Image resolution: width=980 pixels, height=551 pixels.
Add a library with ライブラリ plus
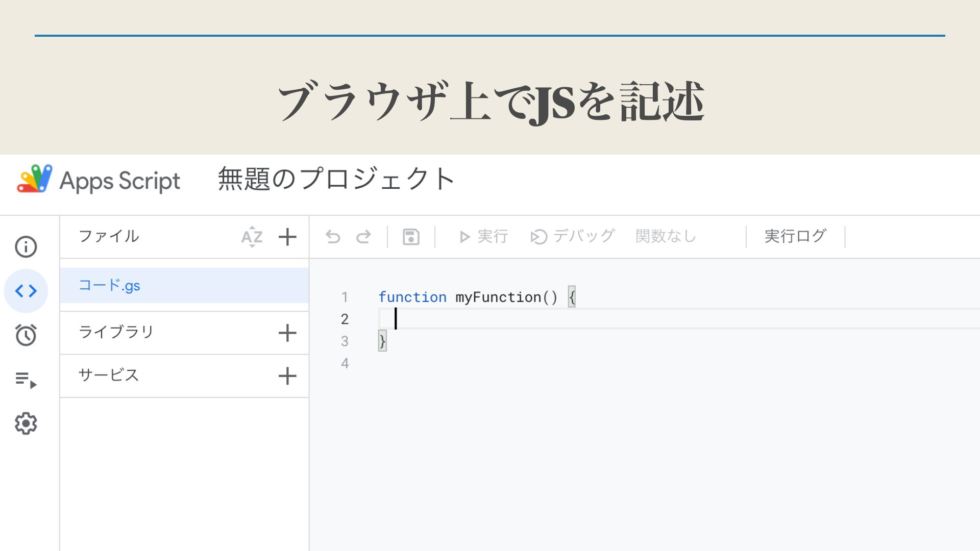tap(287, 333)
